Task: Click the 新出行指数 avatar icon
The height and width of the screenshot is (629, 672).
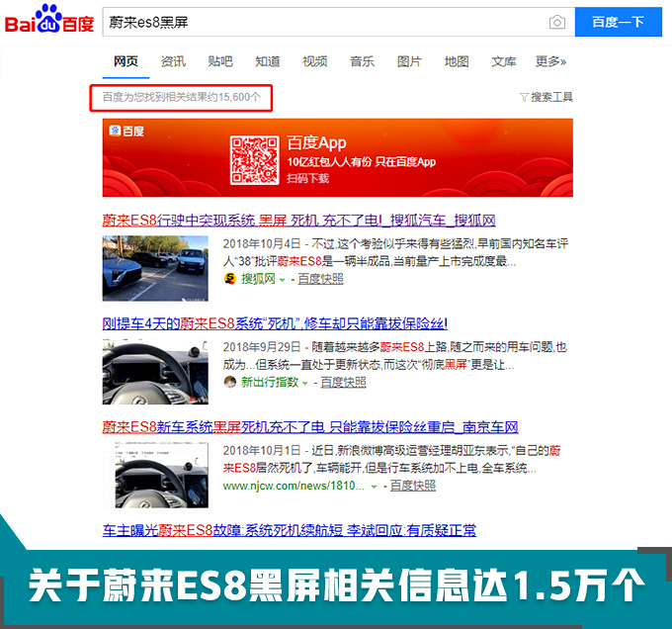Action: (x=230, y=382)
